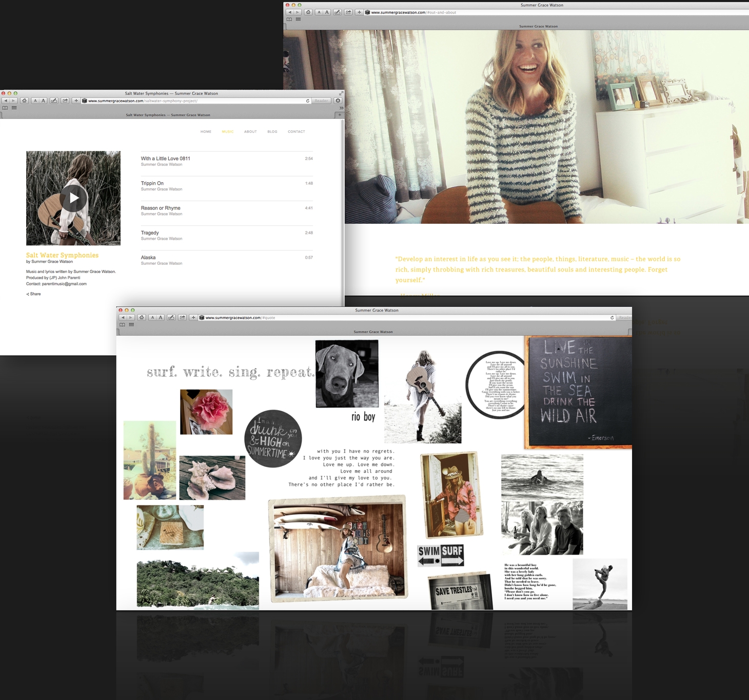Open the drunk on you summertime badge

(x=273, y=438)
